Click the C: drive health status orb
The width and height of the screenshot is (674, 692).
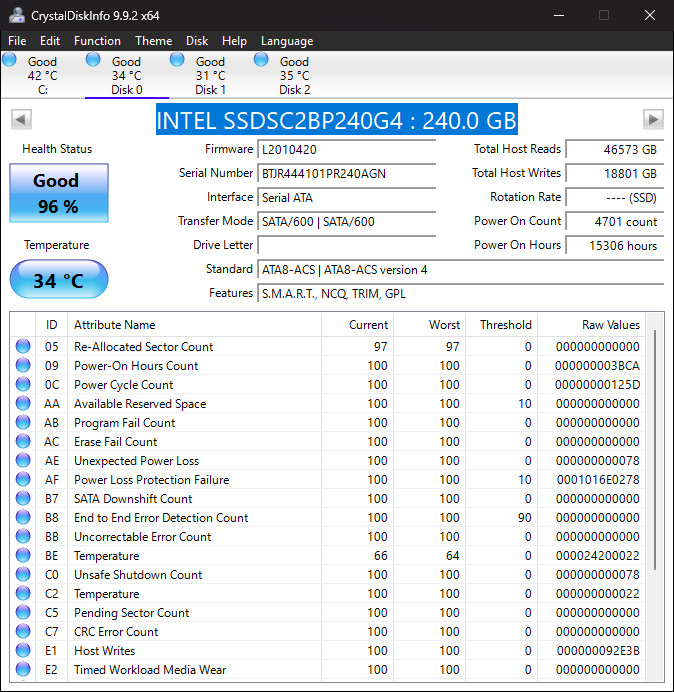pos(9,60)
